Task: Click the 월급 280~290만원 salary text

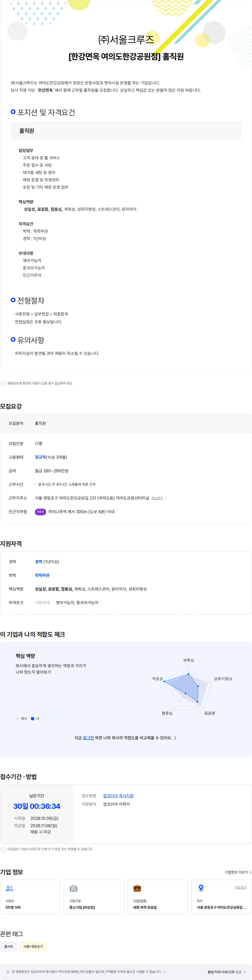Action: [51, 470]
